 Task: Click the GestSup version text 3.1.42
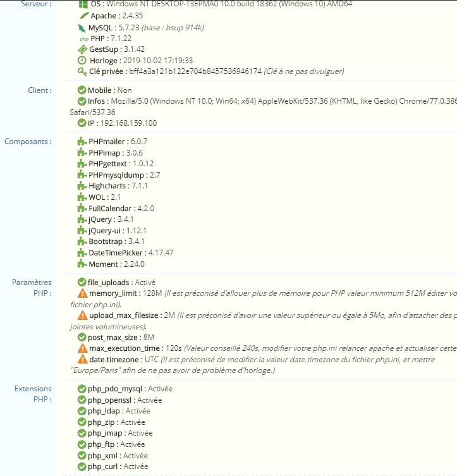[134, 49]
